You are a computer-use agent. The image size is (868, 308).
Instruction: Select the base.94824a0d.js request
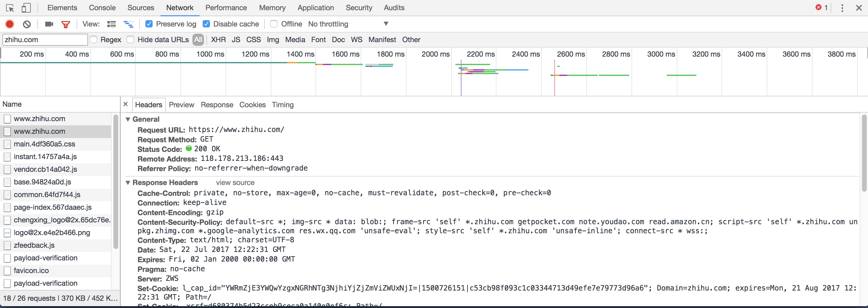(x=55, y=182)
